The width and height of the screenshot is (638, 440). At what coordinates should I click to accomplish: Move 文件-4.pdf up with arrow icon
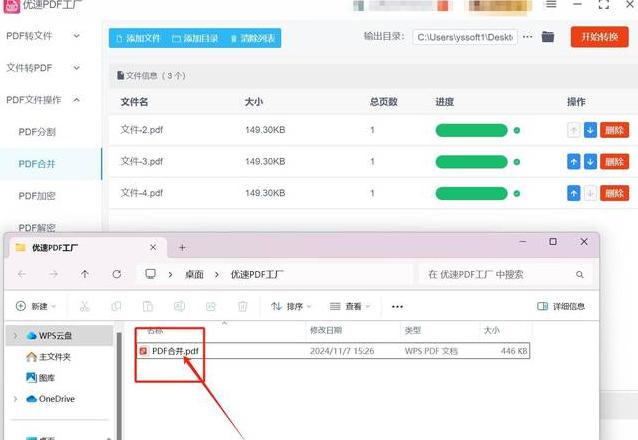(574, 193)
